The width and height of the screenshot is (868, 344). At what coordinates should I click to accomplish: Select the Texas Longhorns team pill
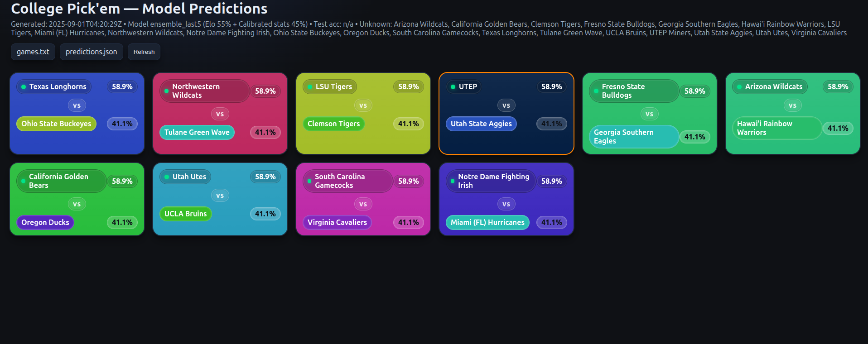pyautogui.click(x=54, y=86)
